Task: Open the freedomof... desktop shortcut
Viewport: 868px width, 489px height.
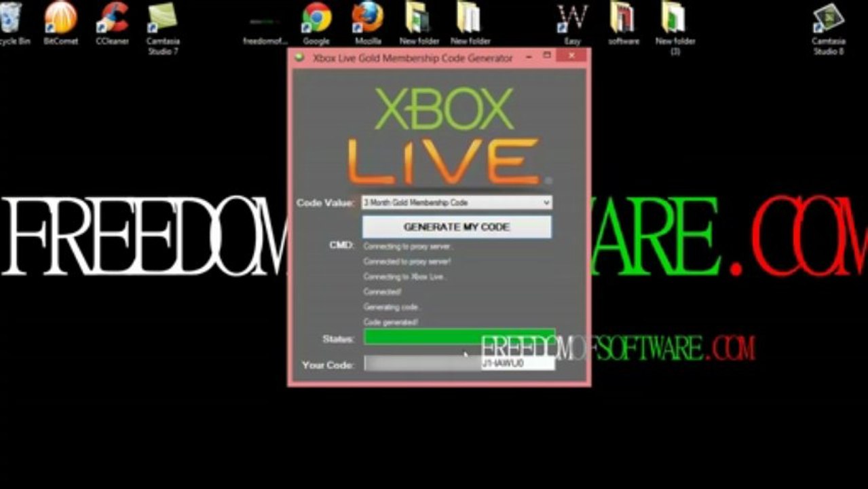Action: 265,27
